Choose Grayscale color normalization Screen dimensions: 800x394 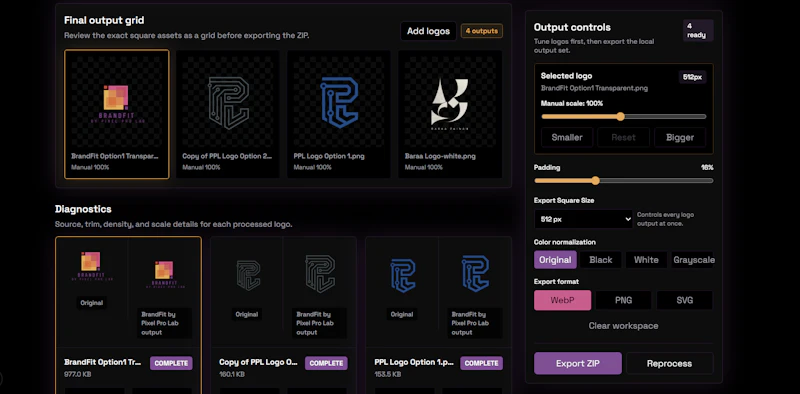(x=693, y=260)
